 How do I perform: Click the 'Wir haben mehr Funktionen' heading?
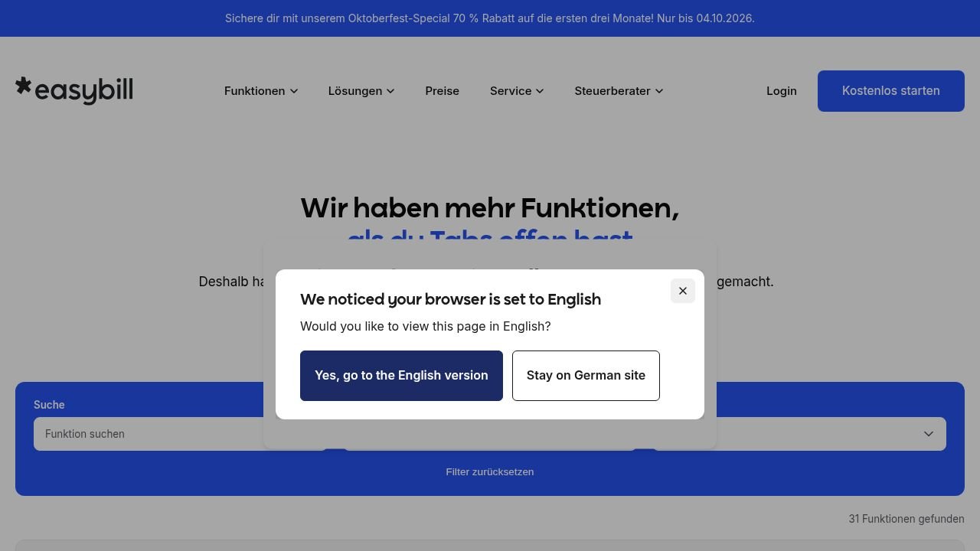click(x=490, y=208)
